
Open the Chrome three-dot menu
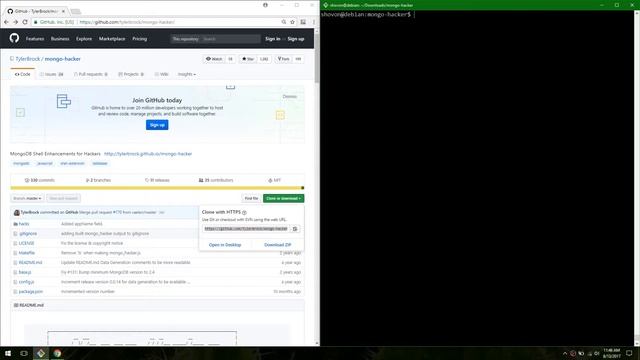[x=313, y=22]
